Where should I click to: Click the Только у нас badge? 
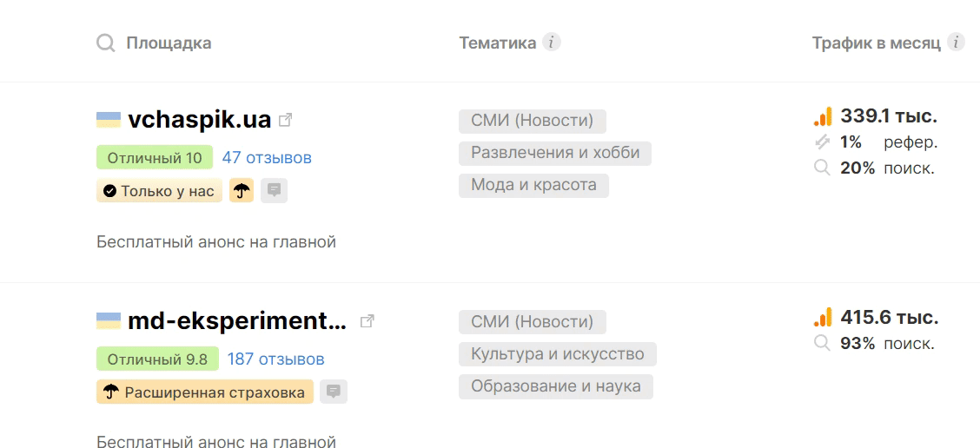[x=159, y=191]
